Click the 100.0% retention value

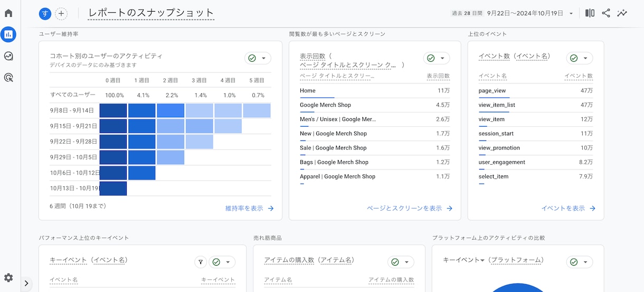114,96
